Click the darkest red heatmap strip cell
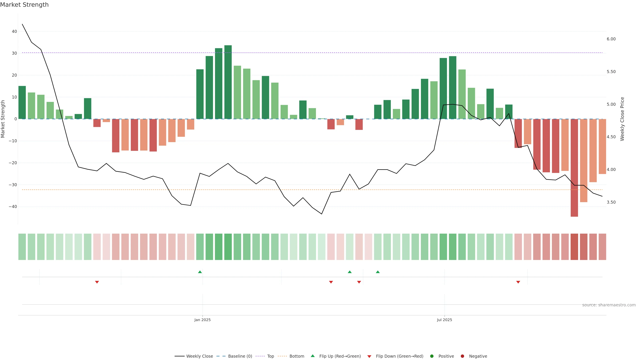This screenshot has width=644, height=362. coord(574,247)
